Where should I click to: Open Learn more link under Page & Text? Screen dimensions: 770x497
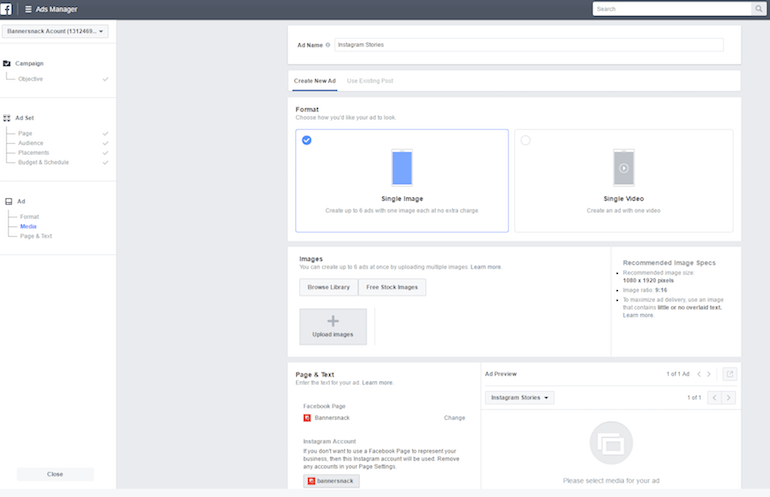pos(377,383)
